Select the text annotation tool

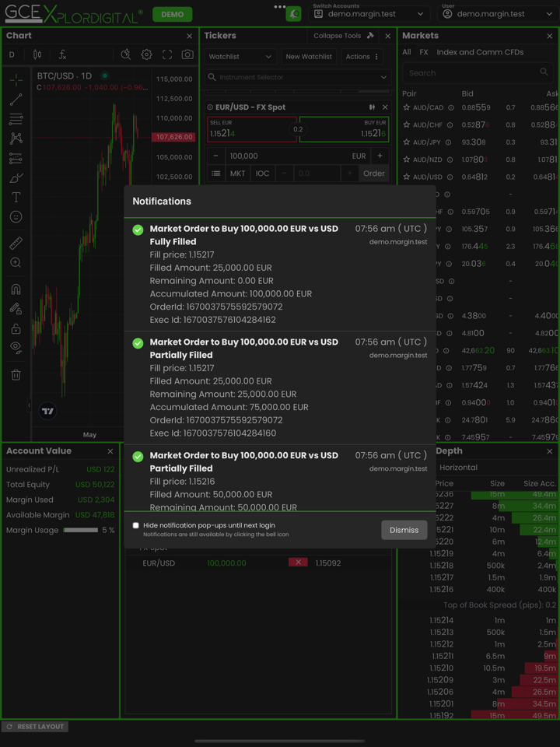click(16, 198)
